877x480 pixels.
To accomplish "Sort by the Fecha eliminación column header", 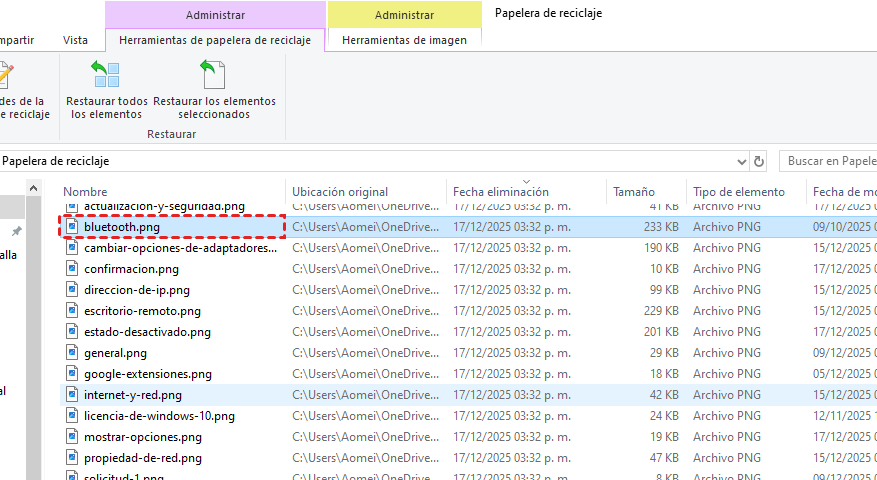I will tap(501, 192).
